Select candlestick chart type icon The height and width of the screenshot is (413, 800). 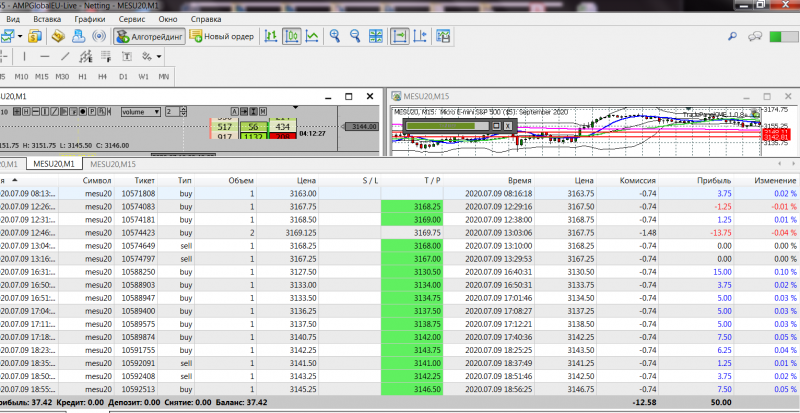292,37
